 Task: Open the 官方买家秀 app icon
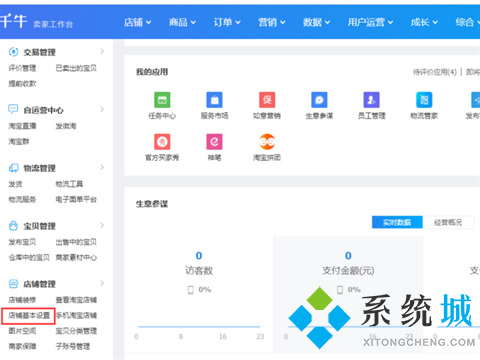click(162, 142)
